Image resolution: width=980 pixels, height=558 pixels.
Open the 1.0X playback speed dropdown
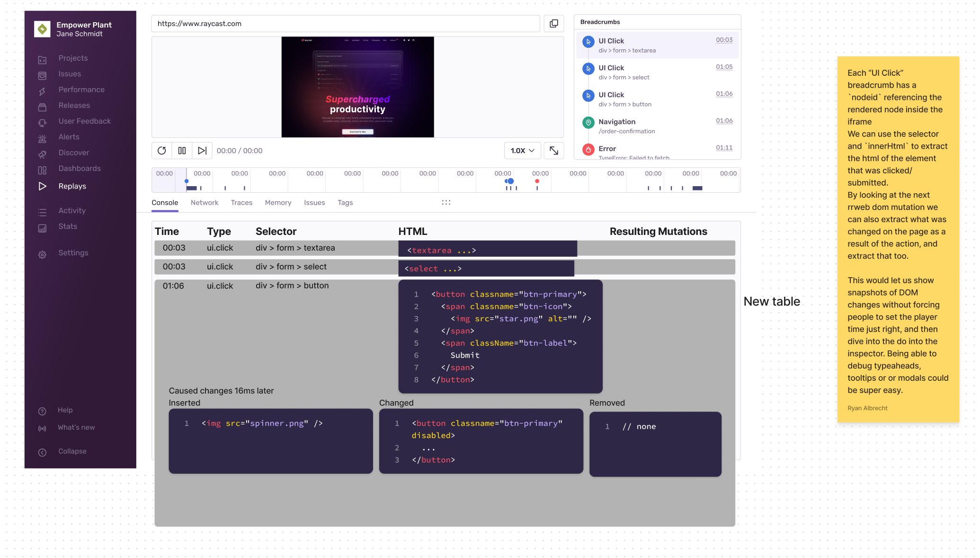522,151
